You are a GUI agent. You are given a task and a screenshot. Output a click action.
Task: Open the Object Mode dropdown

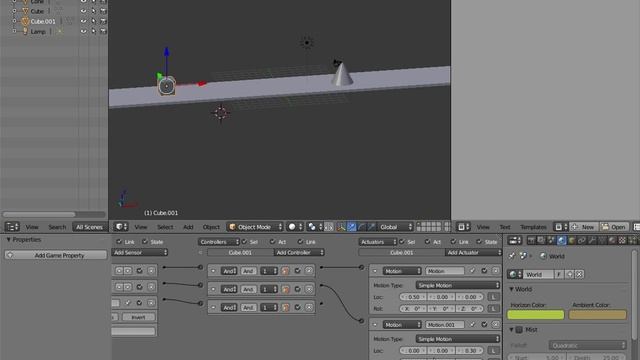click(x=255, y=227)
